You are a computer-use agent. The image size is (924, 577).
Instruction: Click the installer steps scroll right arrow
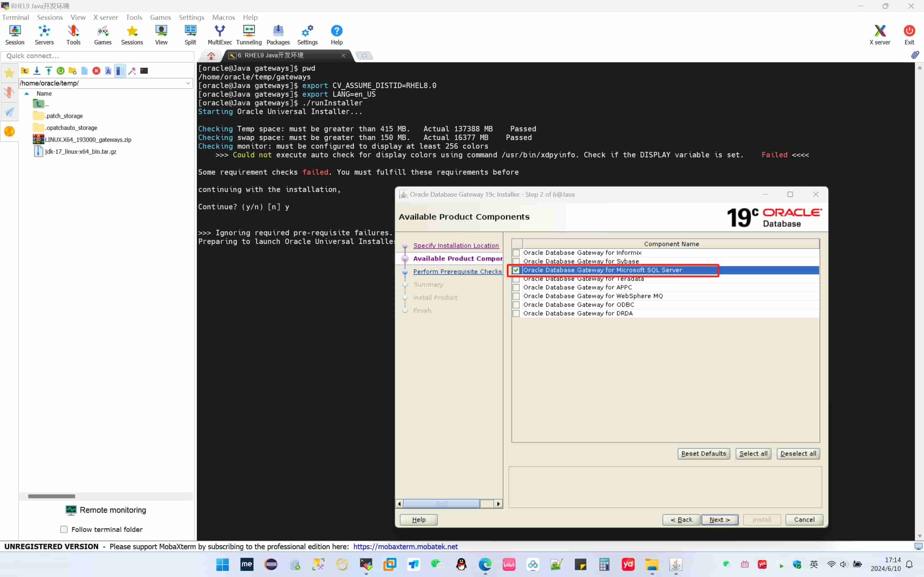(x=498, y=504)
